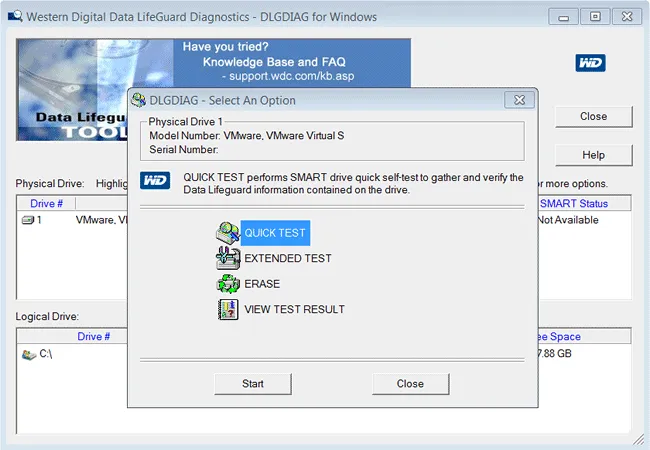Click the WD logo in the main window
Screen dimensions: 650x450
[590, 63]
